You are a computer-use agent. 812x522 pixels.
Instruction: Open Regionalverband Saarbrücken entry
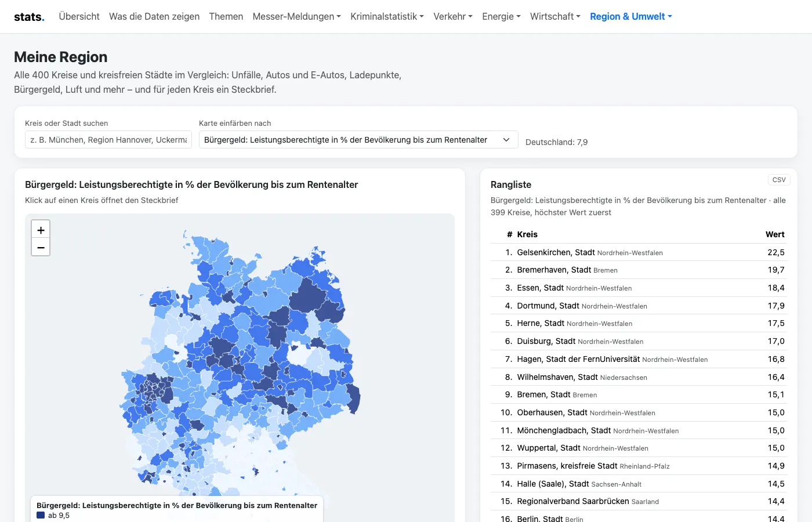[x=637, y=501]
